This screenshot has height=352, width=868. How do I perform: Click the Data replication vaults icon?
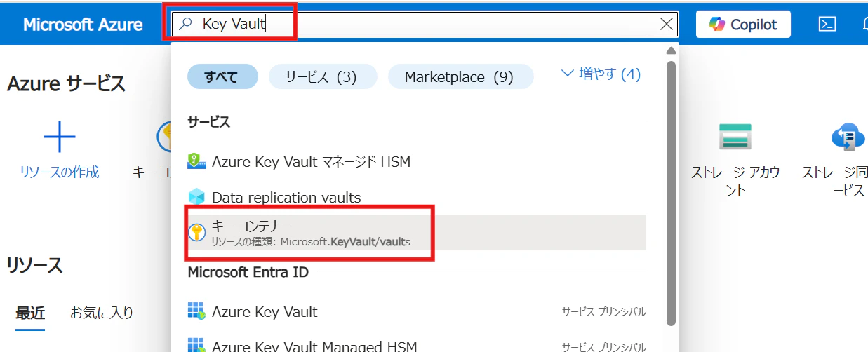click(196, 197)
